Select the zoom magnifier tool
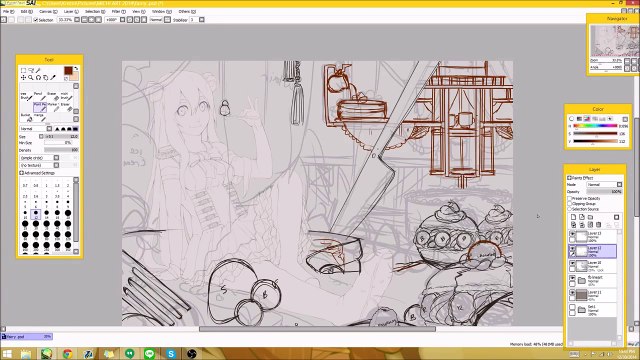This screenshot has height=360, width=640. (31, 78)
